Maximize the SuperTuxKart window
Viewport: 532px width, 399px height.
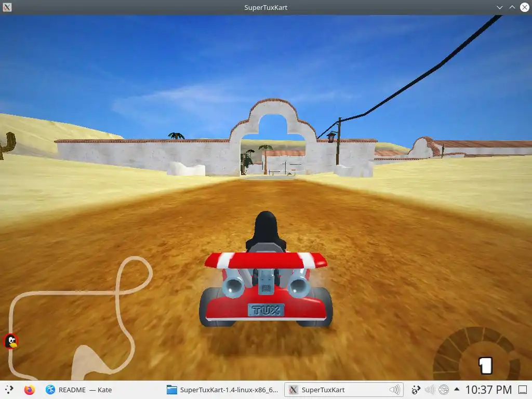(x=512, y=7)
